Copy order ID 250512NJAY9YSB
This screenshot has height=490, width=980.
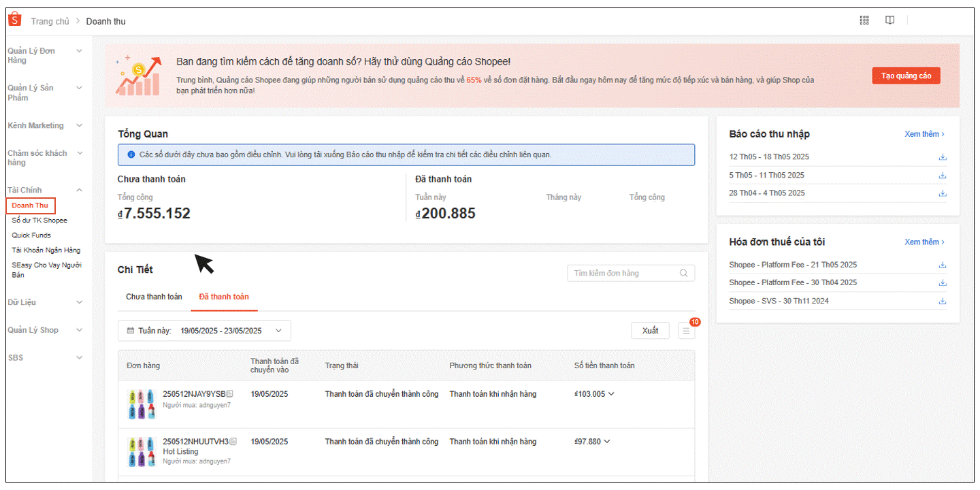tap(230, 394)
